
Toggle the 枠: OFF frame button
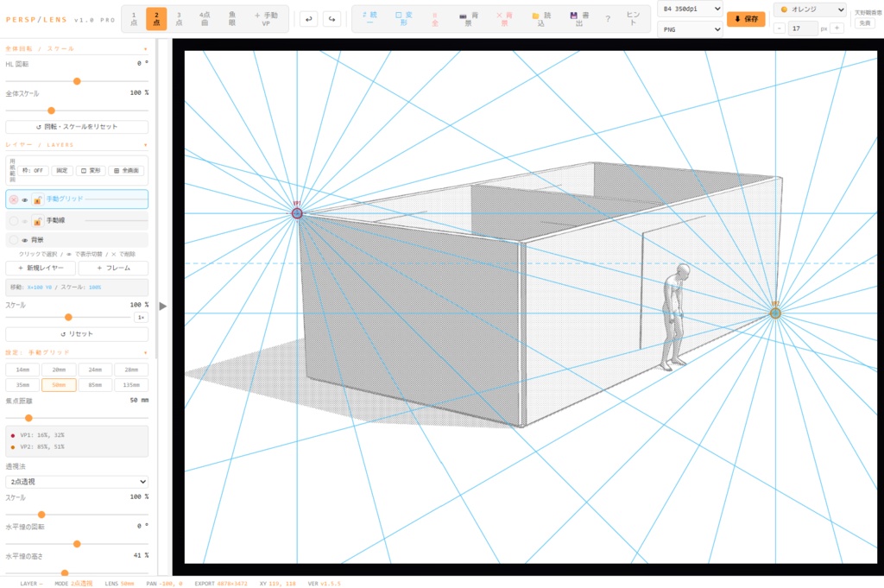coord(33,170)
